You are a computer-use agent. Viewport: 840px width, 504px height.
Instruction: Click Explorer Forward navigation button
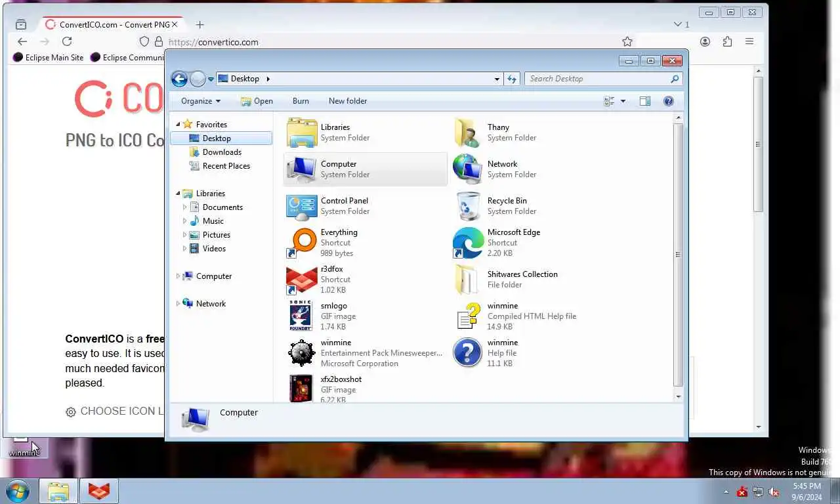tap(198, 79)
